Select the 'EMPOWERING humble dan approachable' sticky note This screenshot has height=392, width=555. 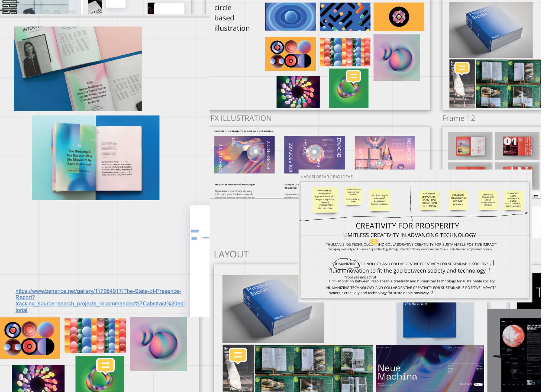coord(325,200)
